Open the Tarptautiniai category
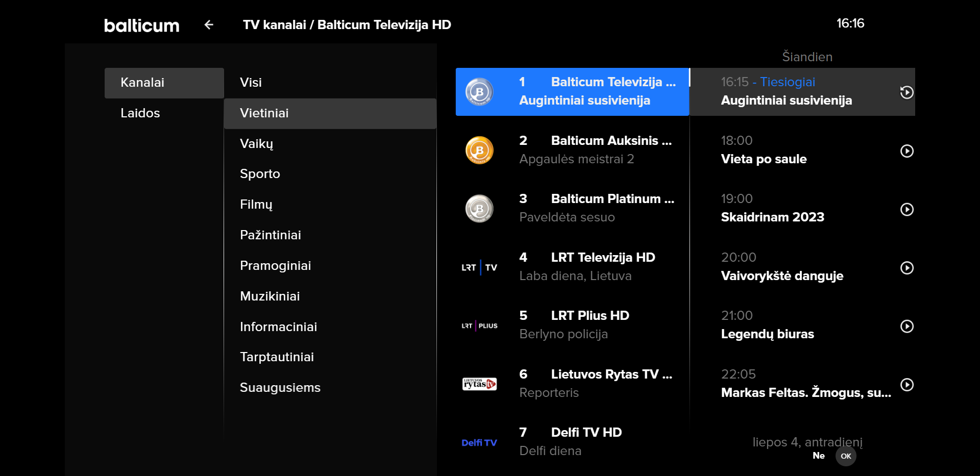Image resolution: width=980 pixels, height=476 pixels. pos(330,357)
